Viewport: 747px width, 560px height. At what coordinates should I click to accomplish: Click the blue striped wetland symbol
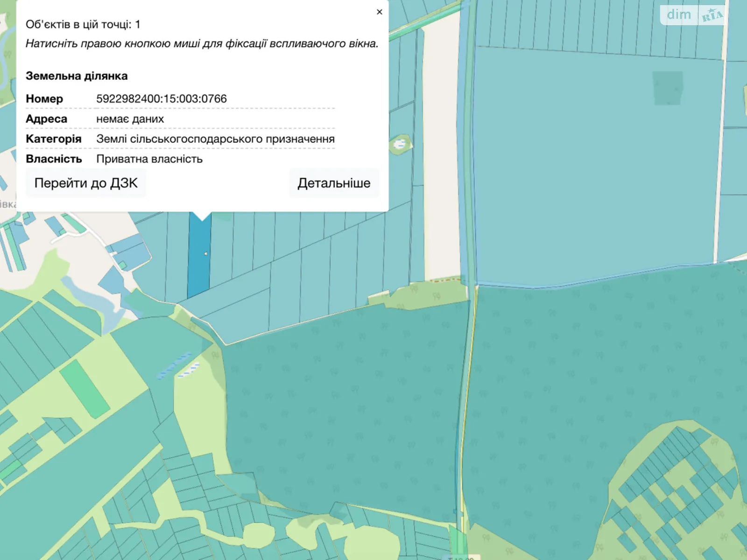coord(174,364)
